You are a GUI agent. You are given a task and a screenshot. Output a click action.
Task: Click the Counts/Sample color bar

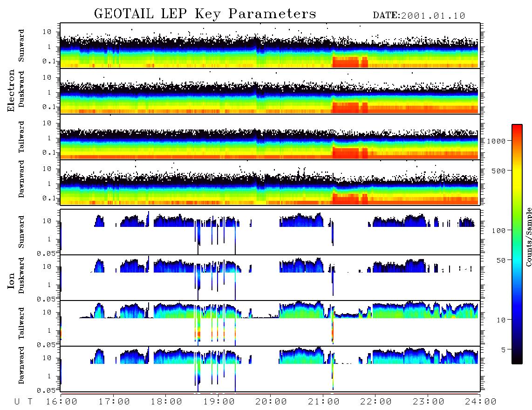517,244
